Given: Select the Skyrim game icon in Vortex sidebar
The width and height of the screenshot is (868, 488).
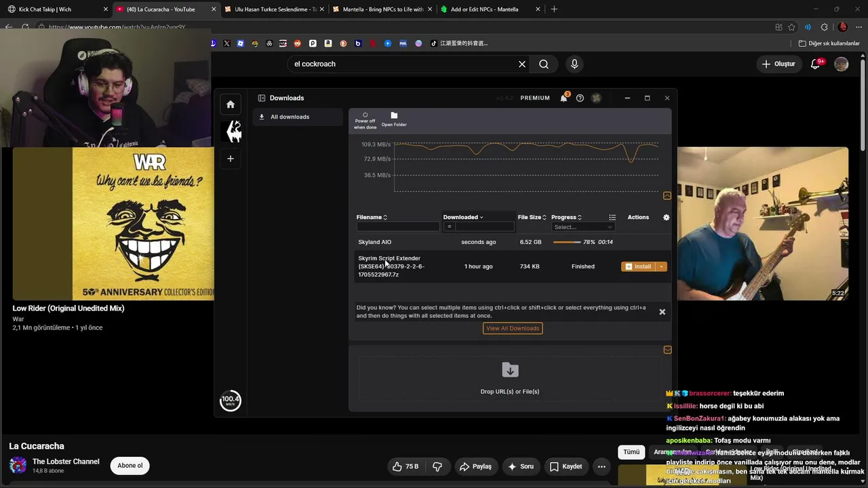Looking at the screenshot, I should pyautogui.click(x=234, y=131).
